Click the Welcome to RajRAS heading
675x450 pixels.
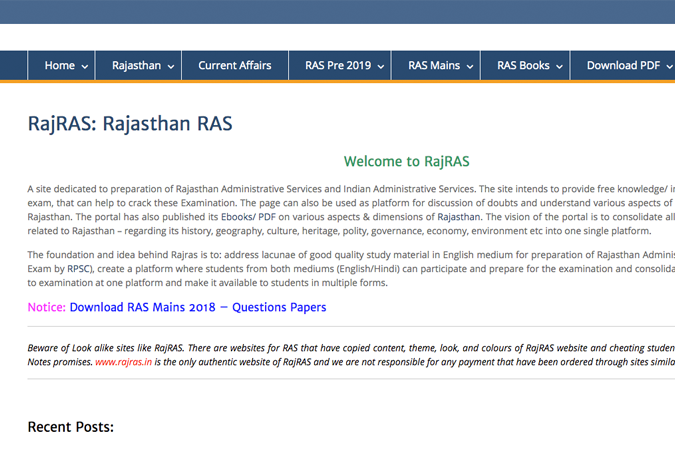tap(406, 161)
